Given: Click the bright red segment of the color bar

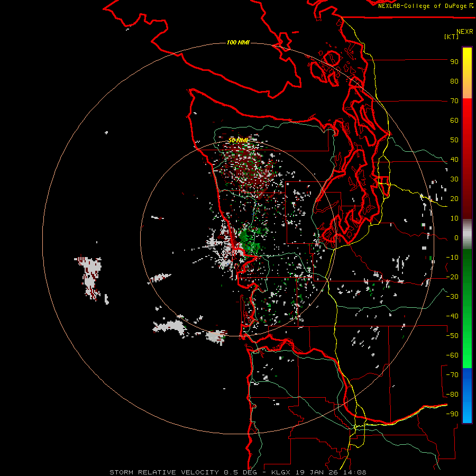Looking at the screenshot, I should (x=467, y=159).
